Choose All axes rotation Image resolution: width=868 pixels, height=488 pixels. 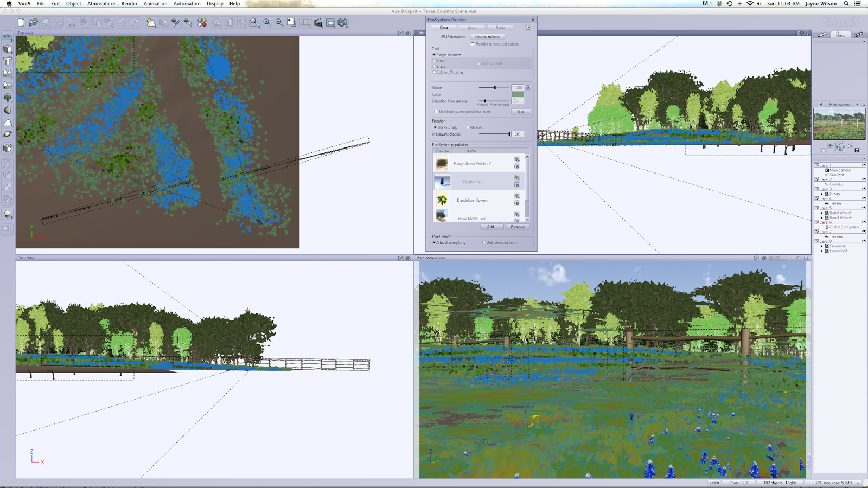tap(475, 127)
